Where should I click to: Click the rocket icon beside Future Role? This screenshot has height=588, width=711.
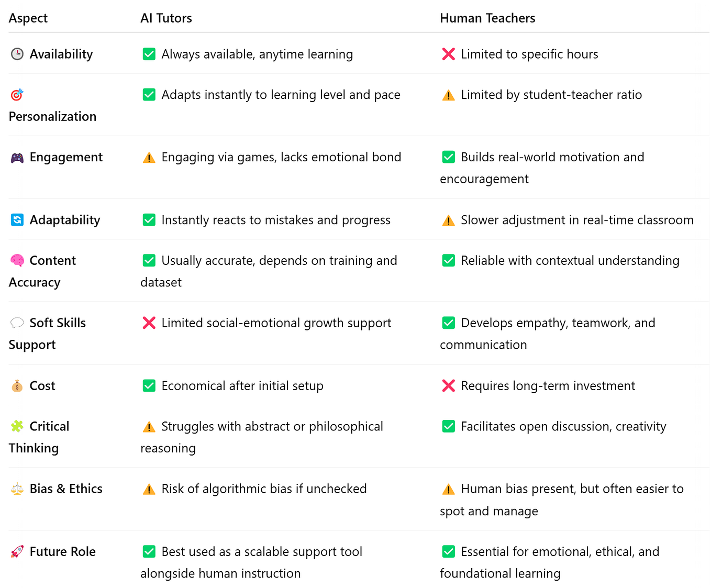pos(17,551)
